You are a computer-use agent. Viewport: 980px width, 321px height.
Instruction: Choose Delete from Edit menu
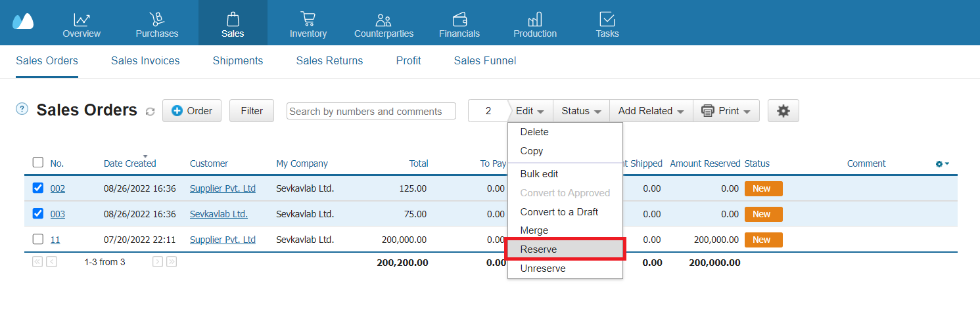pyautogui.click(x=565, y=132)
